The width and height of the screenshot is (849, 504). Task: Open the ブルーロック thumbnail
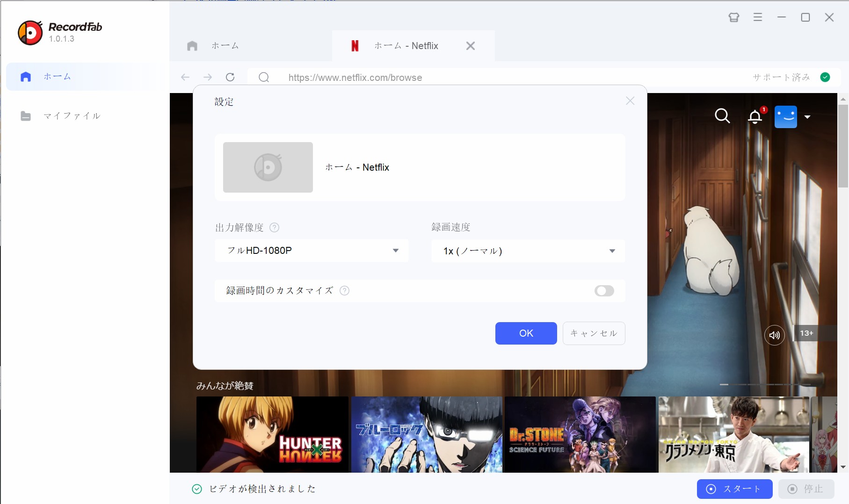coord(427,435)
